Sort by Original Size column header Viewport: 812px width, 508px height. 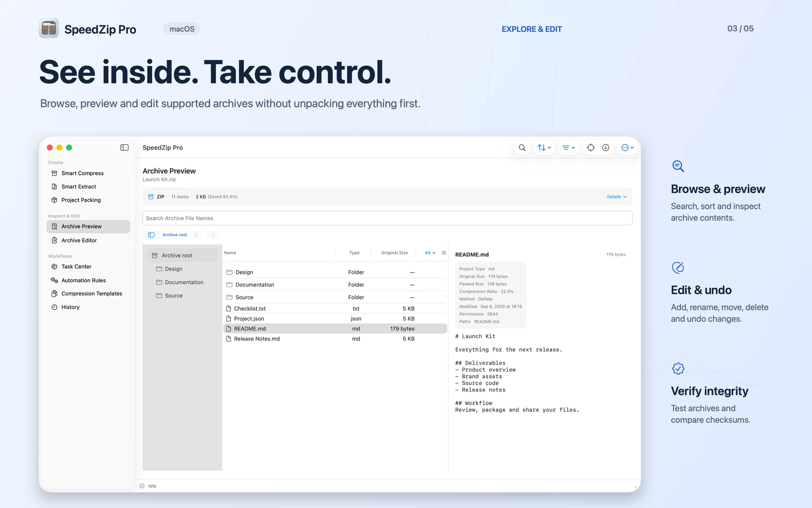[395, 253]
